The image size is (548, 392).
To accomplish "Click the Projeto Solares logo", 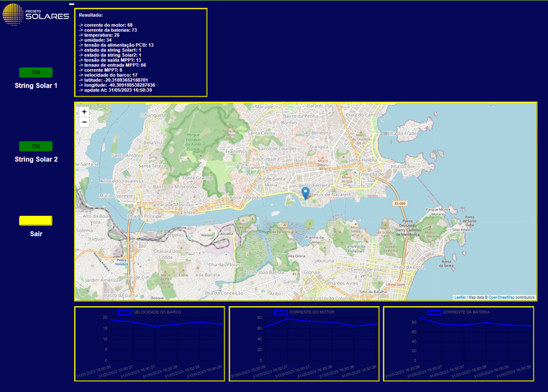I will pos(36,15).
